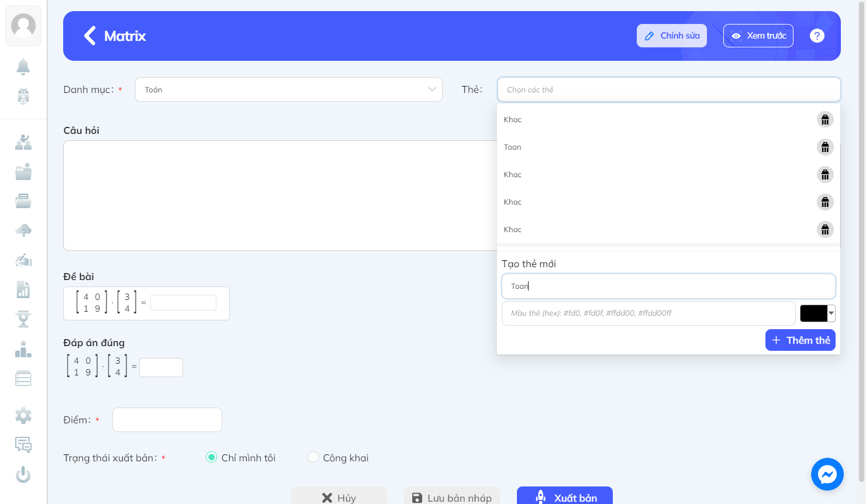Image resolution: width=866 pixels, height=504 pixels.
Task: Click the Điểm score input field
Action: [x=167, y=420]
